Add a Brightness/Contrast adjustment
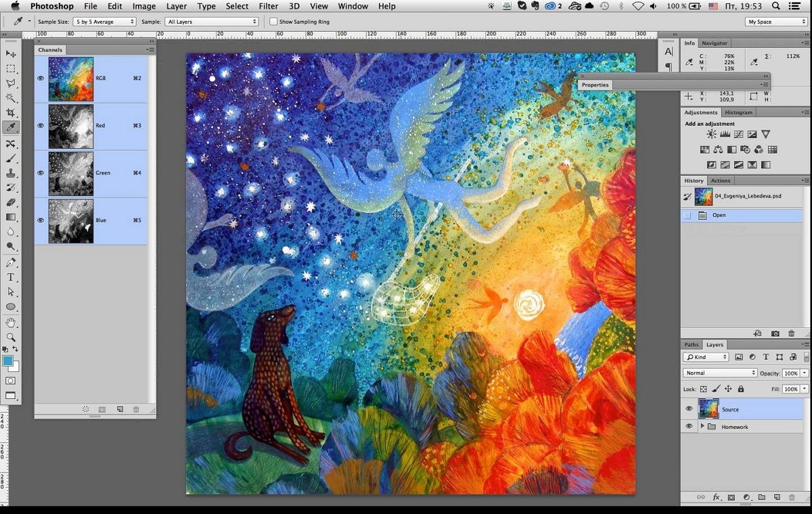The image size is (812, 514). tap(711, 135)
